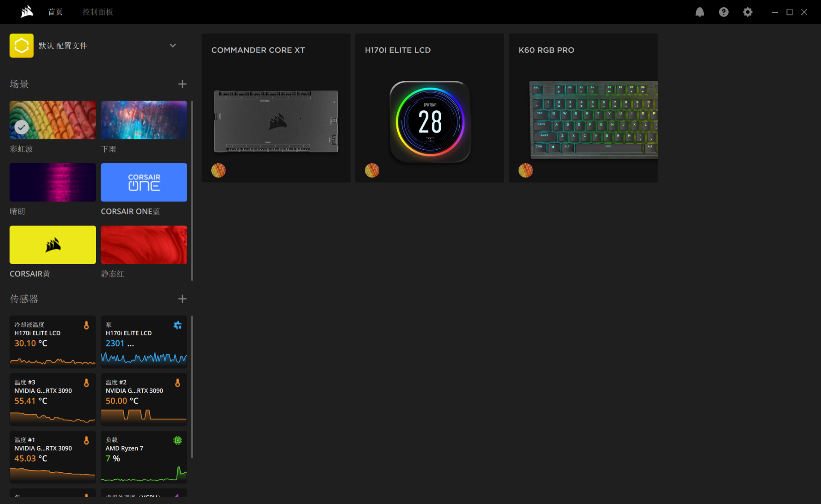Switch to the 控制面板 tab

click(97, 12)
